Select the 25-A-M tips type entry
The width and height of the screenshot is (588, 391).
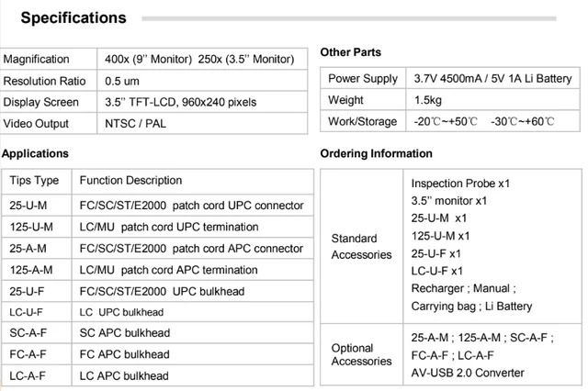(x=28, y=249)
